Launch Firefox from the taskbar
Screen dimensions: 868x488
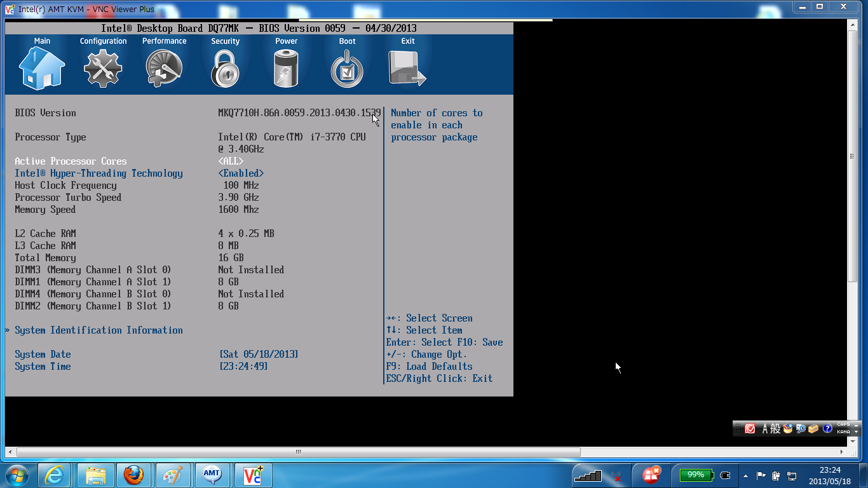pyautogui.click(x=133, y=475)
